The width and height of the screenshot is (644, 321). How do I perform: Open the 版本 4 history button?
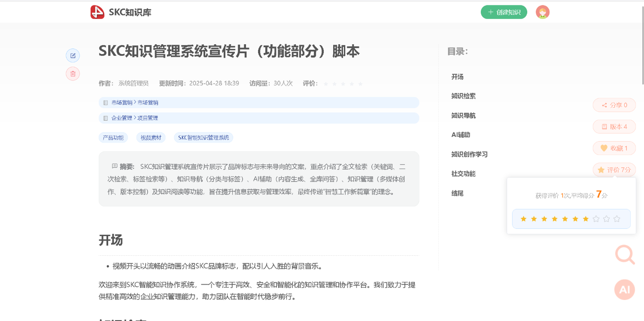614,127
